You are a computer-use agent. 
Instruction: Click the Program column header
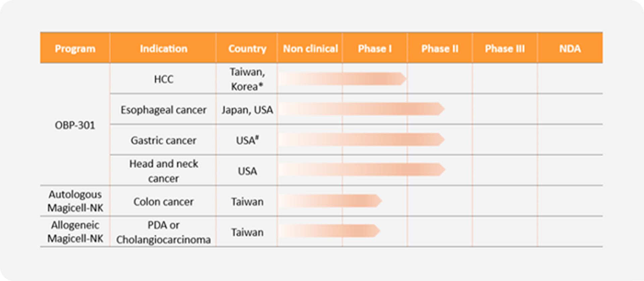point(75,48)
